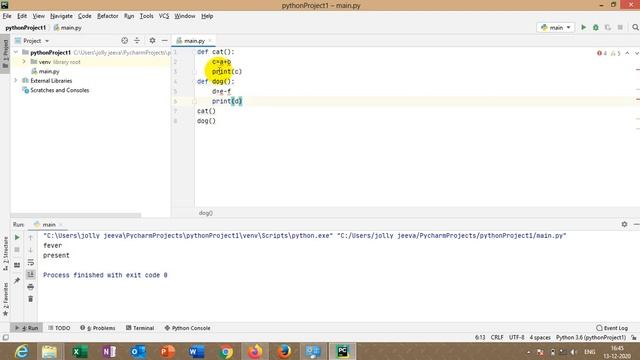Clear all Run console output (trash icon)
The image size is (640, 360).
[x=31, y=299]
